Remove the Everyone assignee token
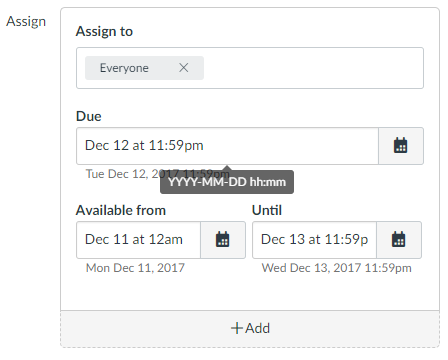448x360 pixels. click(184, 68)
